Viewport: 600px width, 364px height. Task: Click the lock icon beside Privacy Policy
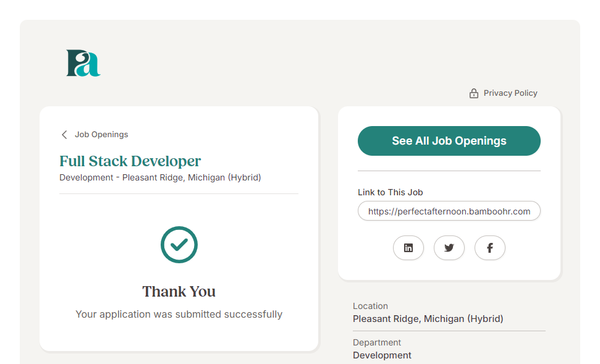[x=474, y=93]
